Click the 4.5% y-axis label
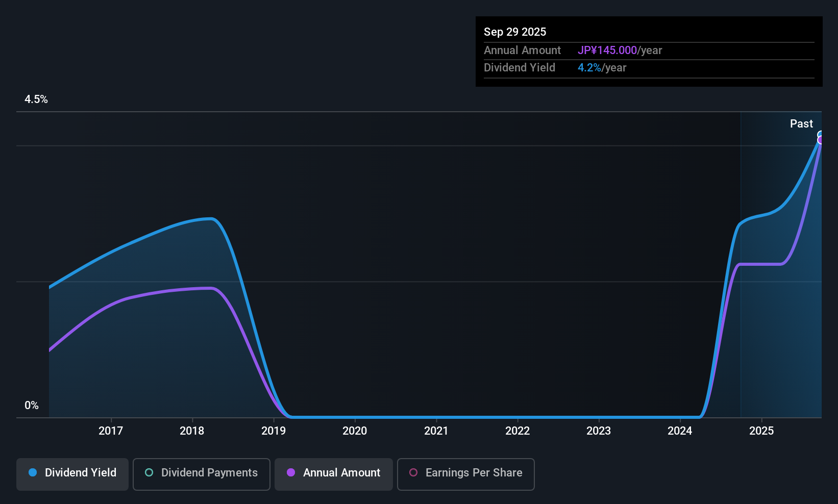Screen dimensions: 838x504 click(x=36, y=99)
